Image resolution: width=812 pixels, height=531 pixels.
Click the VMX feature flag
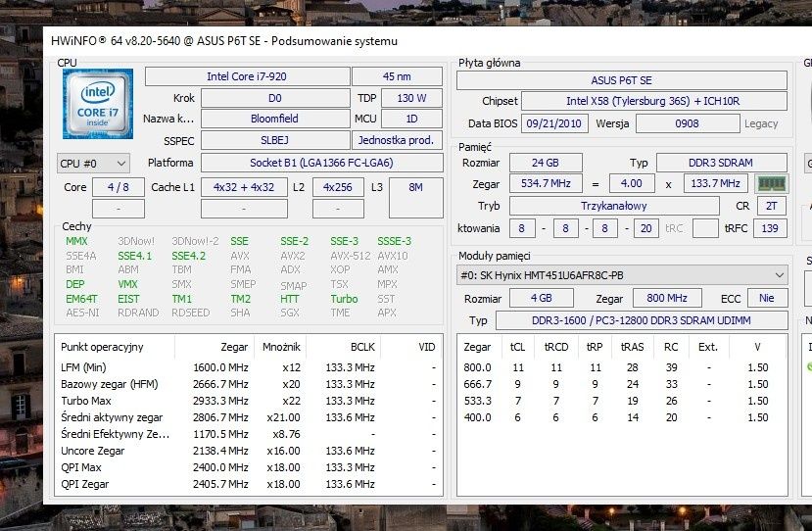128,284
